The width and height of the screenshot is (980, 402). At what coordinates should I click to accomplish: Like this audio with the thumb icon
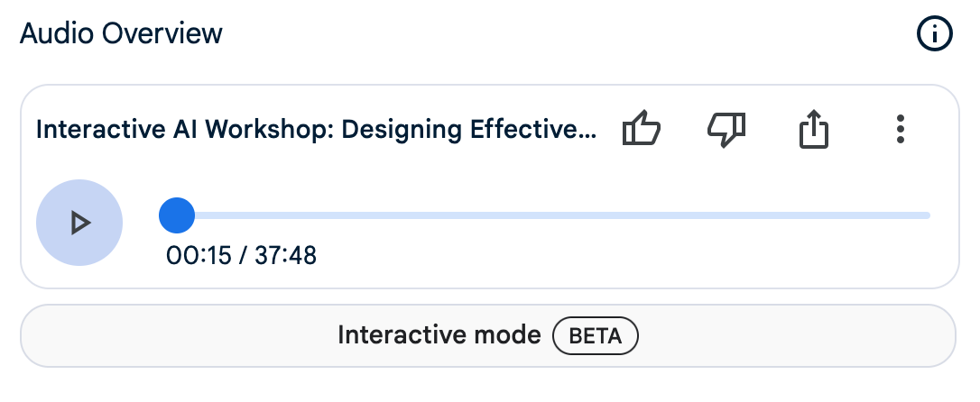(x=642, y=129)
